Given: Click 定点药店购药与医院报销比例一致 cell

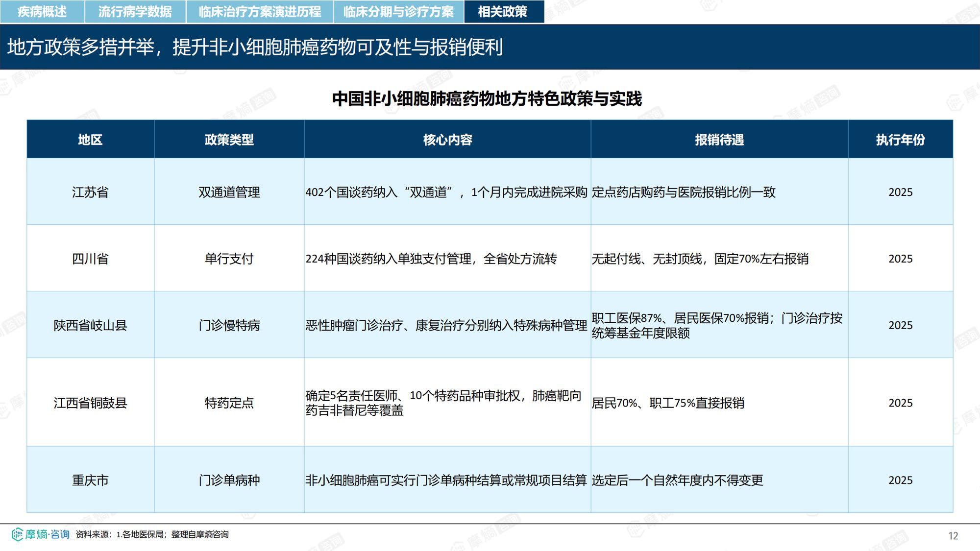Looking at the screenshot, I should tap(720, 192).
